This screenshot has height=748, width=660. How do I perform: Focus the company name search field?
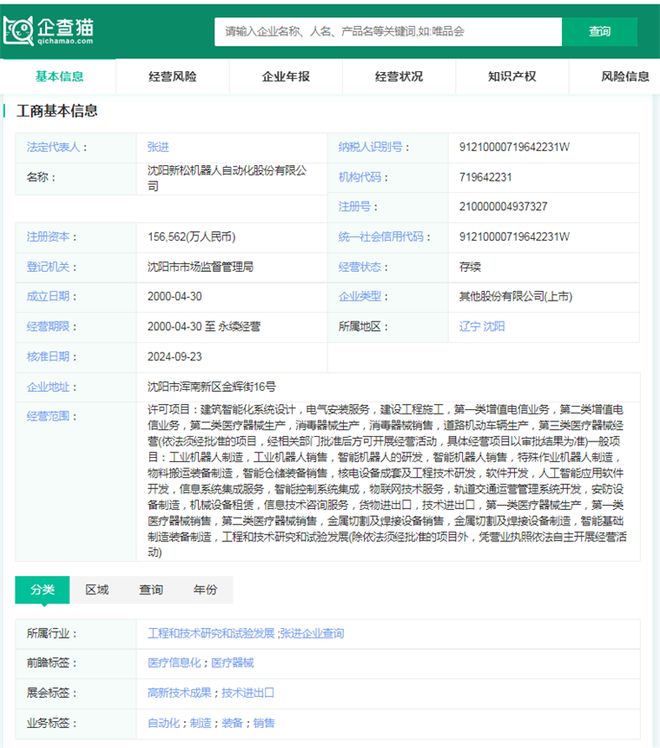388,31
